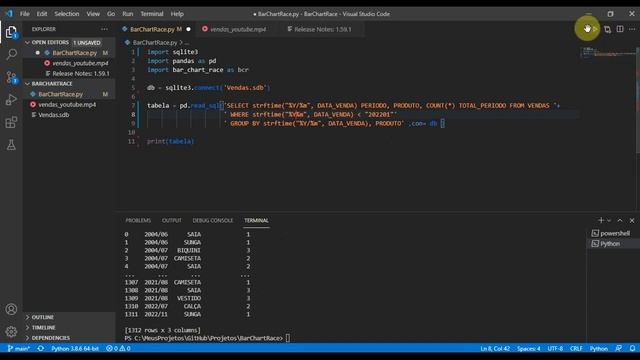Viewport: 640px width, 360px height.
Task: Open the Run menu
Action: [x=127, y=13]
